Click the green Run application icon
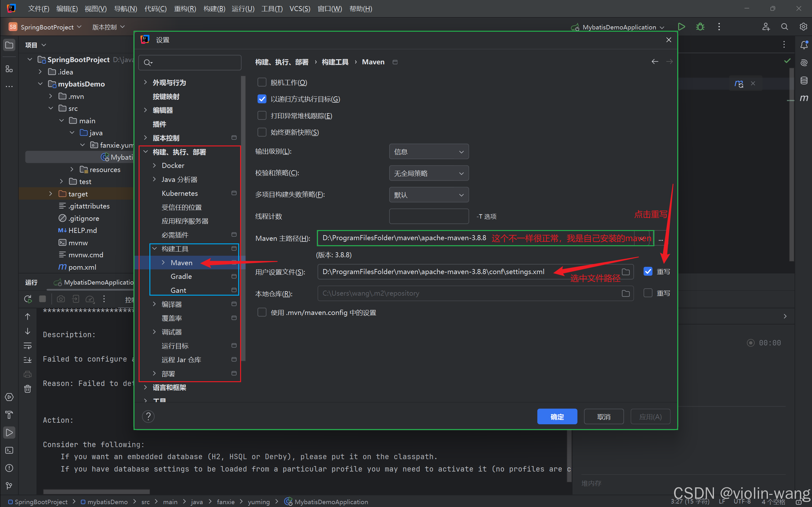812x507 pixels. [x=681, y=27]
